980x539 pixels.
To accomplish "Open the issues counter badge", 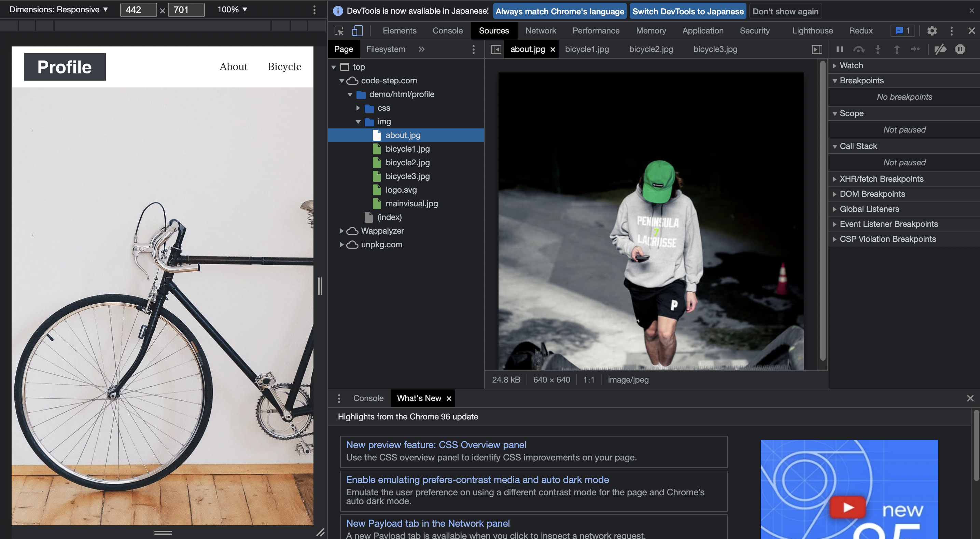I will pos(902,31).
